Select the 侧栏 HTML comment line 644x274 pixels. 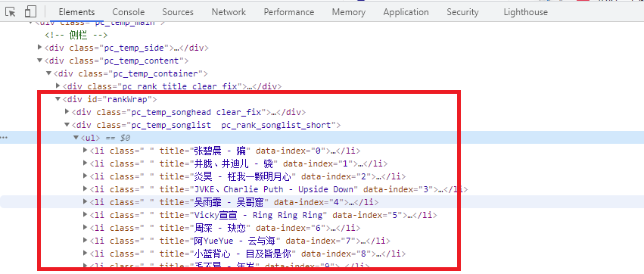coord(76,35)
